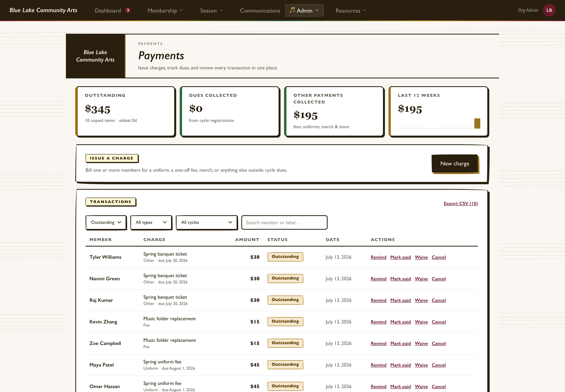
Task: Click Blue Lake Community Arts header logo
Action: [43, 10]
